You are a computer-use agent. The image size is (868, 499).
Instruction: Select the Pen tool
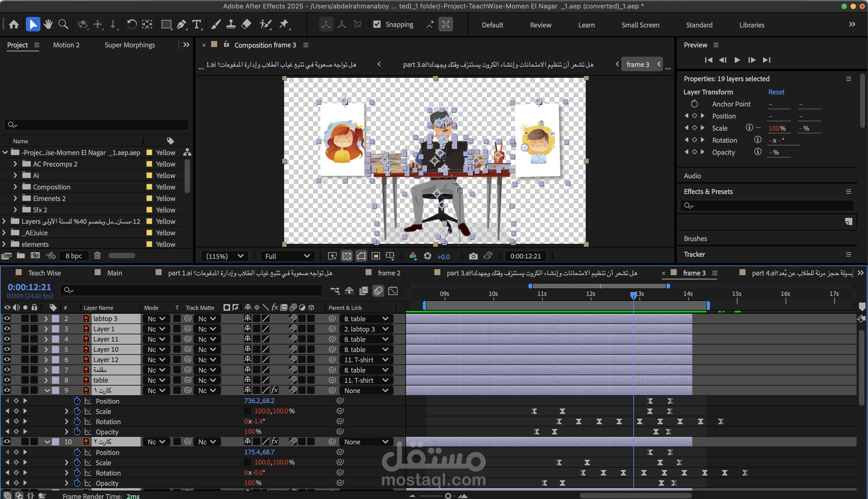coord(181,24)
